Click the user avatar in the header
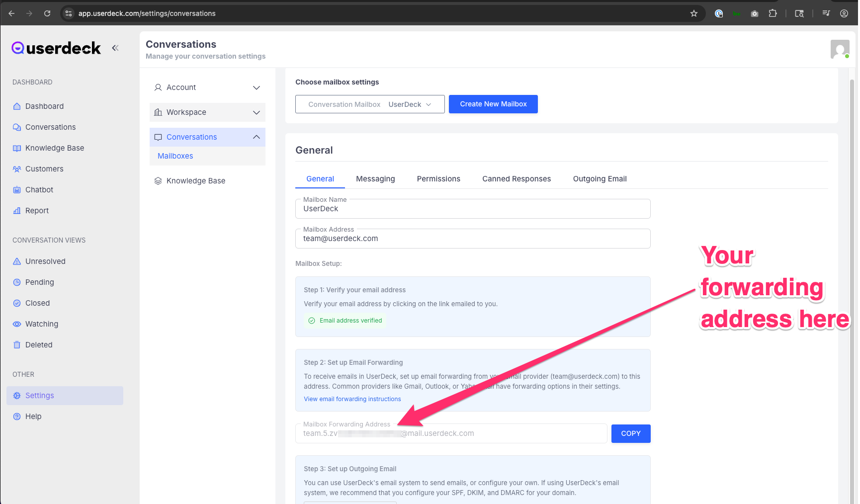The width and height of the screenshot is (860, 504). pyautogui.click(x=840, y=49)
